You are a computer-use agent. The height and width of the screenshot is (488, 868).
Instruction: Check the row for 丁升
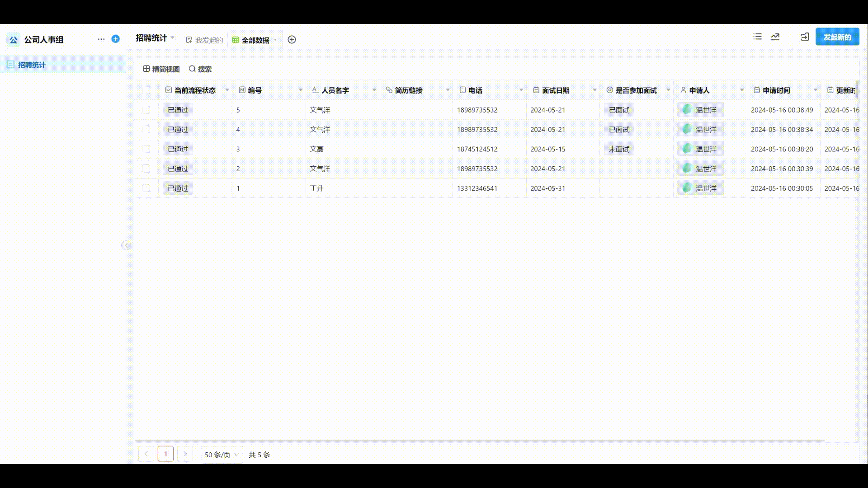(x=146, y=188)
